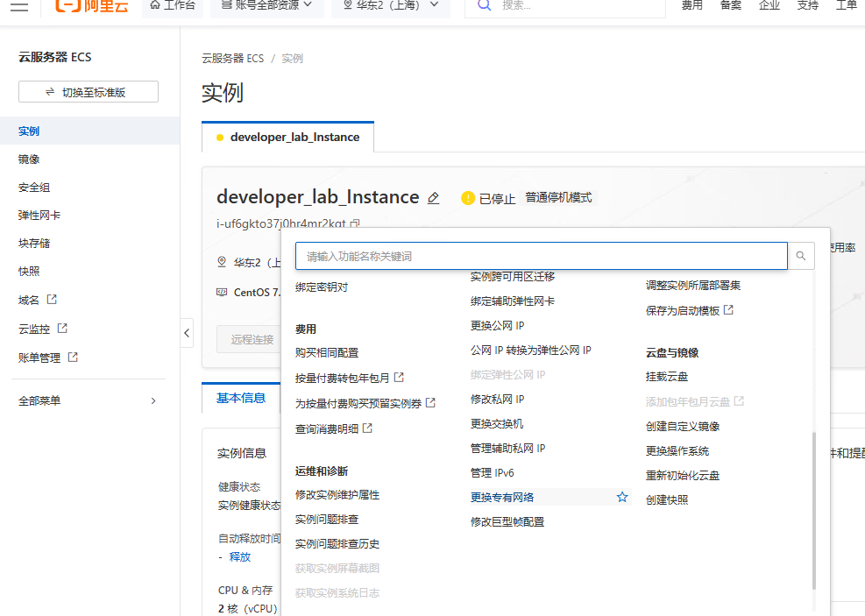This screenshot has width=865, height=616.
Task: Choose 购买相同配置 from the menu
Action: (x=327, y=352)
